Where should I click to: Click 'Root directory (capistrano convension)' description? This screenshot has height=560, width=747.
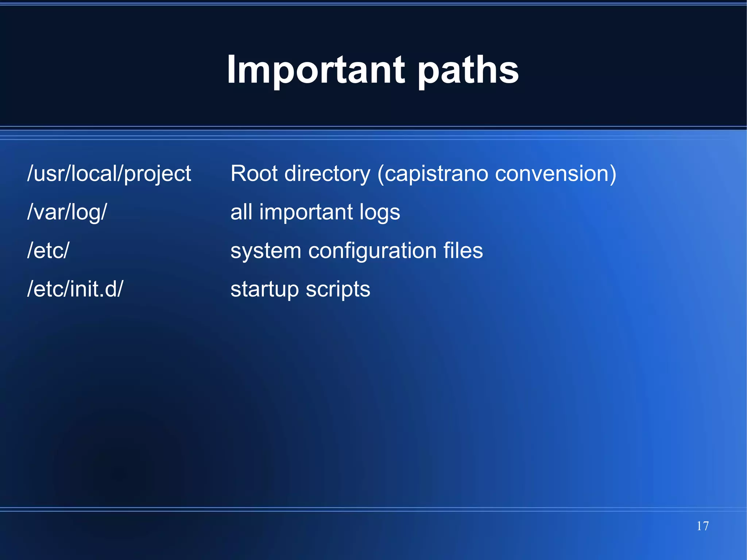423,174
